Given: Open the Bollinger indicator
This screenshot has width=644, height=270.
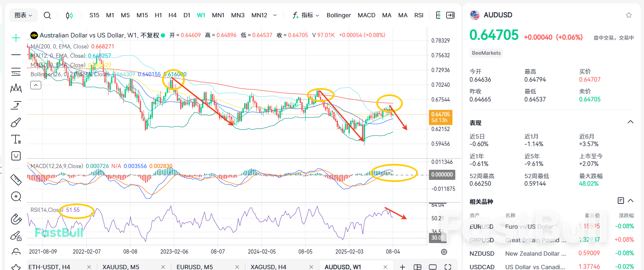Looking at the screenshot, I should 338,15.
